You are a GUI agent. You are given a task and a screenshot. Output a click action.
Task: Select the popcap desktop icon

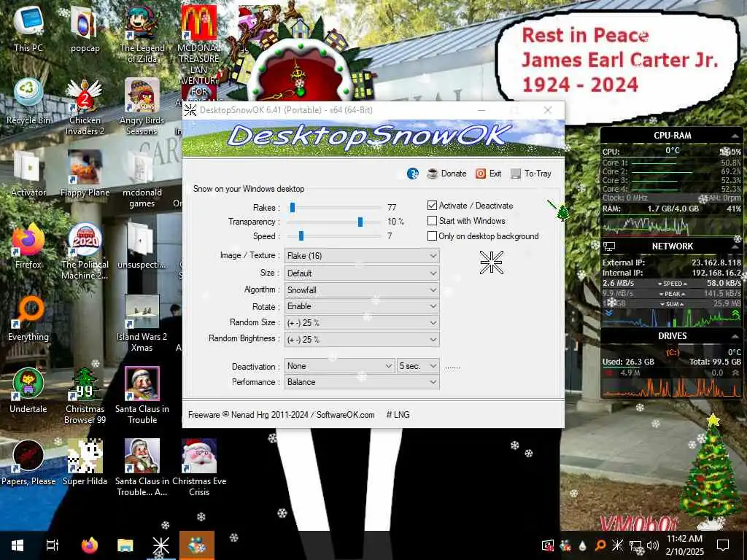tap(85, 29)
